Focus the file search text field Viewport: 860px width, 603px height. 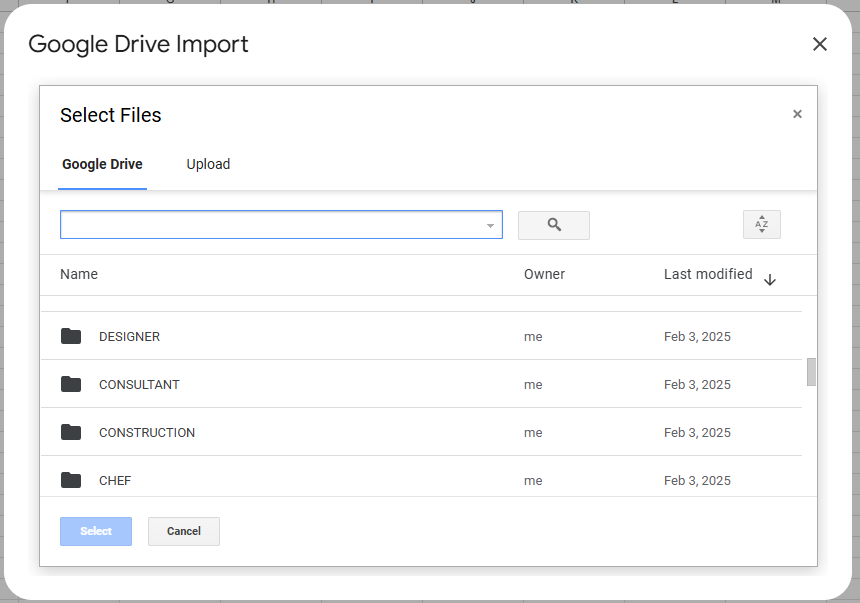270,225
